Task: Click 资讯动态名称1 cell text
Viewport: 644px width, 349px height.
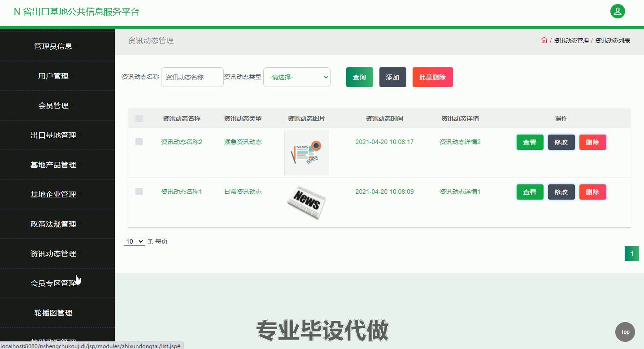Action: [x=182, y=192]
